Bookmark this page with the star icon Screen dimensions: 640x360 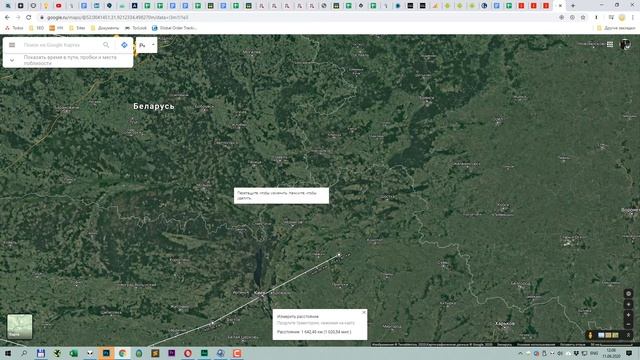pyautogui.click(x=583, y=18)
